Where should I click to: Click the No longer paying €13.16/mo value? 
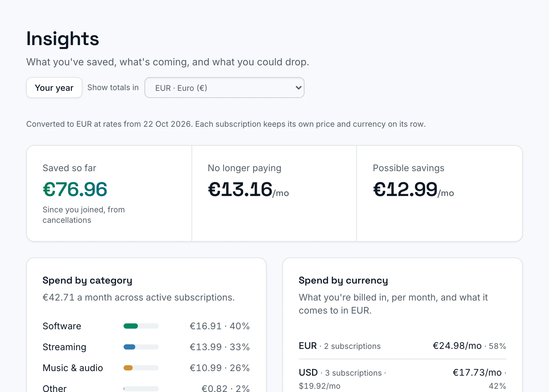pyautogui.click(x=248, y=189)
